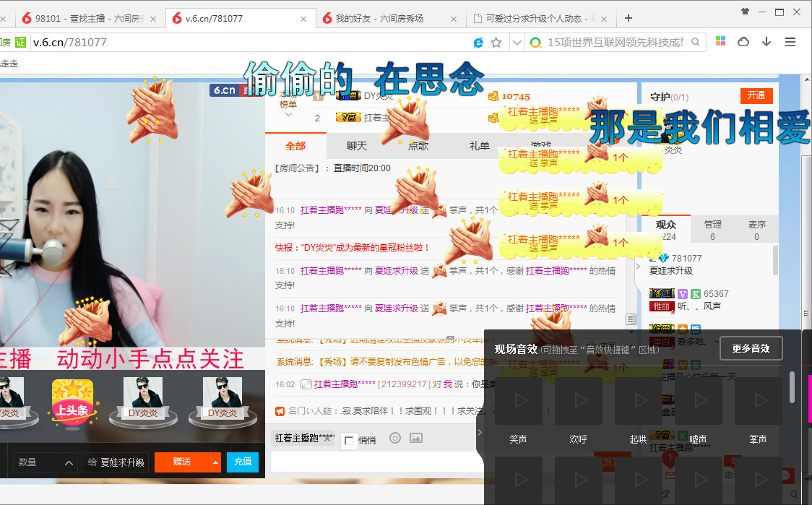Click the chat scroll lock list icon
Screen dimensions: 812x505
click(631, 319)
